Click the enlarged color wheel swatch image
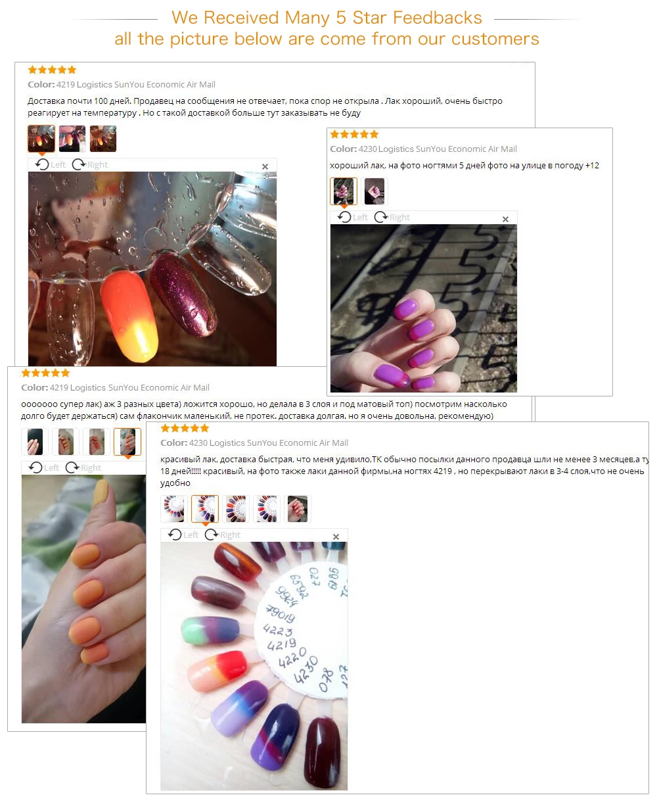The image size is (657, 812). click(254, 666)
